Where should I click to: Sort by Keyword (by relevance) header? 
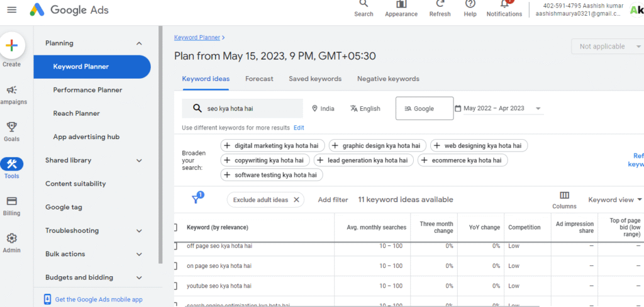pos(217,227)
